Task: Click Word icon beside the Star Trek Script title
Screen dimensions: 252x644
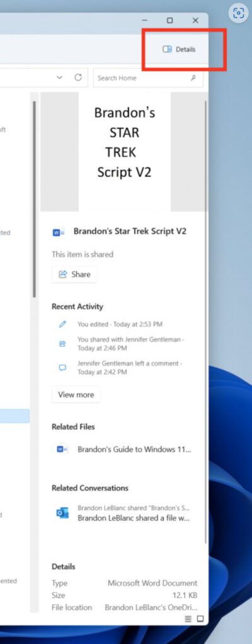Action: pos(59,233)
